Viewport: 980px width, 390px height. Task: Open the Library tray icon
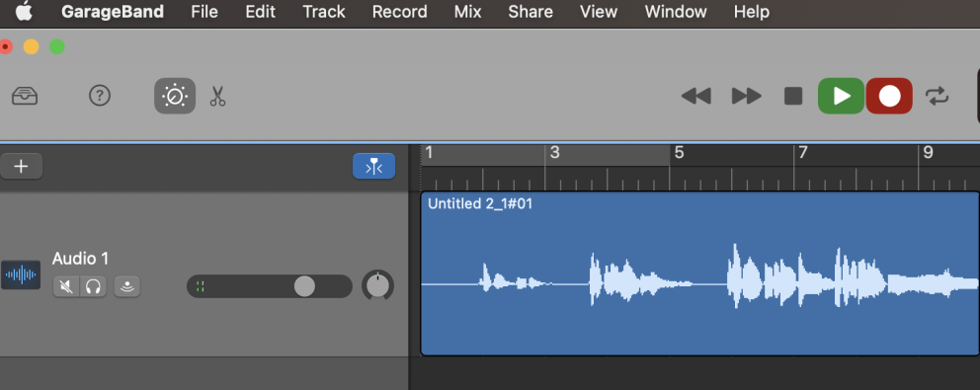coord(25,96)
